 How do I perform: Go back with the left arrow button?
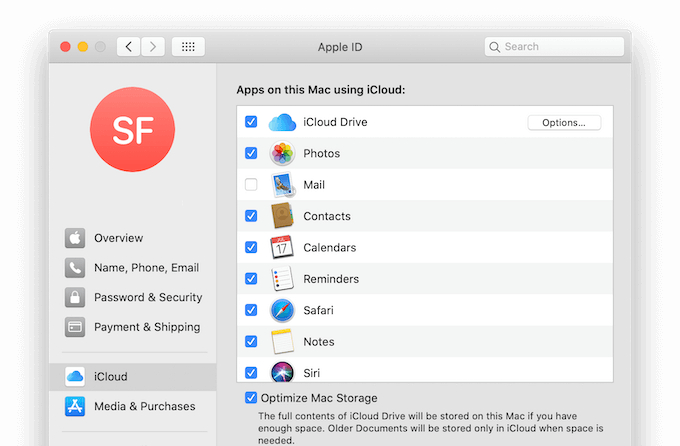tap(128, 47)
